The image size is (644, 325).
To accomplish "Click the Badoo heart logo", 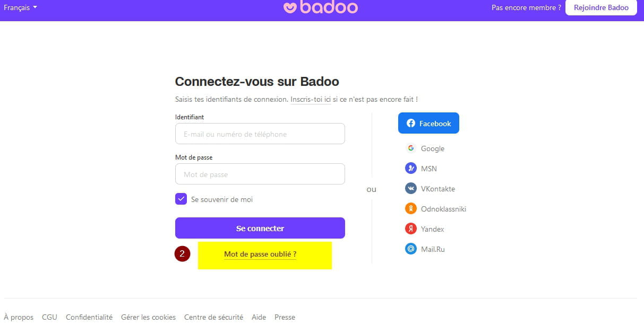I will click(x=290, y=7).
